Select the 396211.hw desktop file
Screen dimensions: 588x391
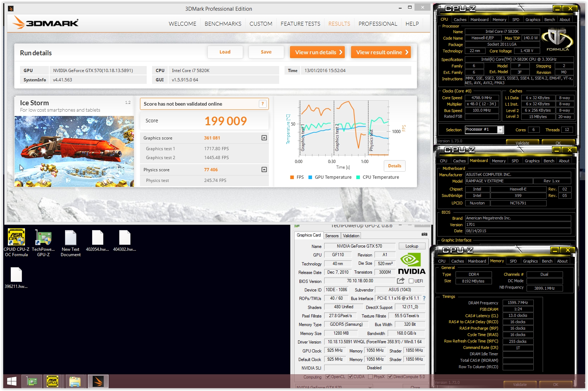click(x=16, y=278)
